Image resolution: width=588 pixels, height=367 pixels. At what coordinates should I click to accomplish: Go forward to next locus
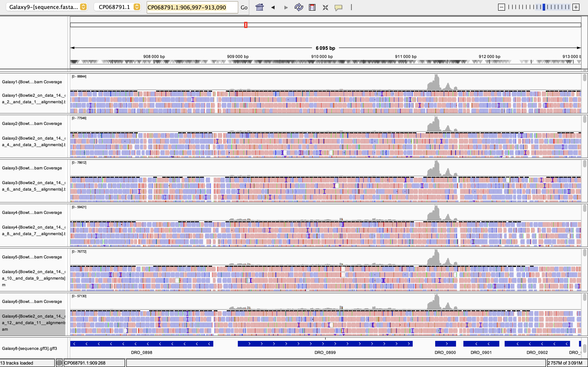click(286, 7)
